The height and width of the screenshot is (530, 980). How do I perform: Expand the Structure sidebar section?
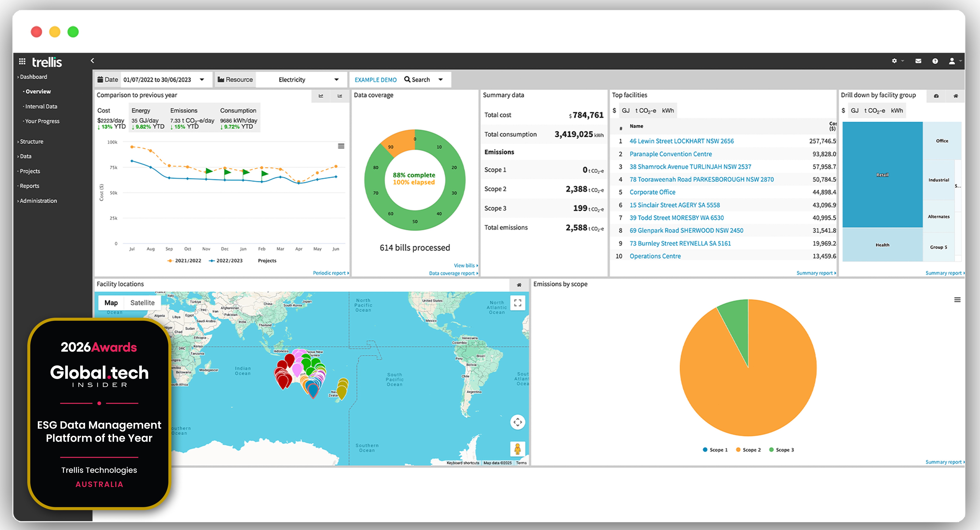coord(30,142)
